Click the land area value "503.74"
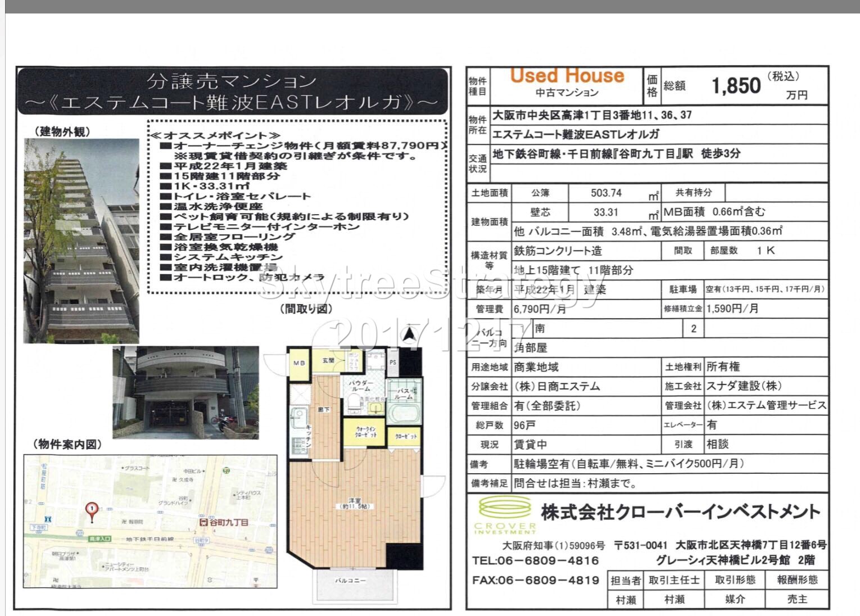This screenshot has height=616, width=860. 606,193
